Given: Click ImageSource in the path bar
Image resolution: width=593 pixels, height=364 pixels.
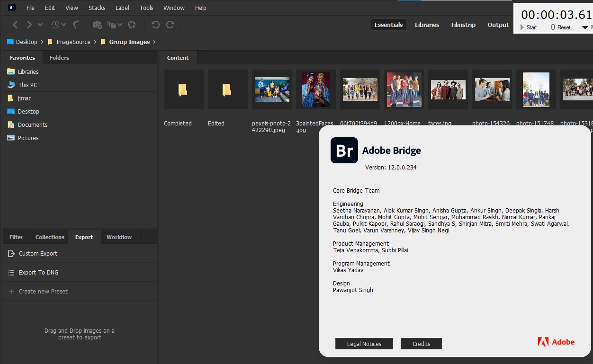Looking at the screenshot, I should pyautogui.click(x=73, y=42).
